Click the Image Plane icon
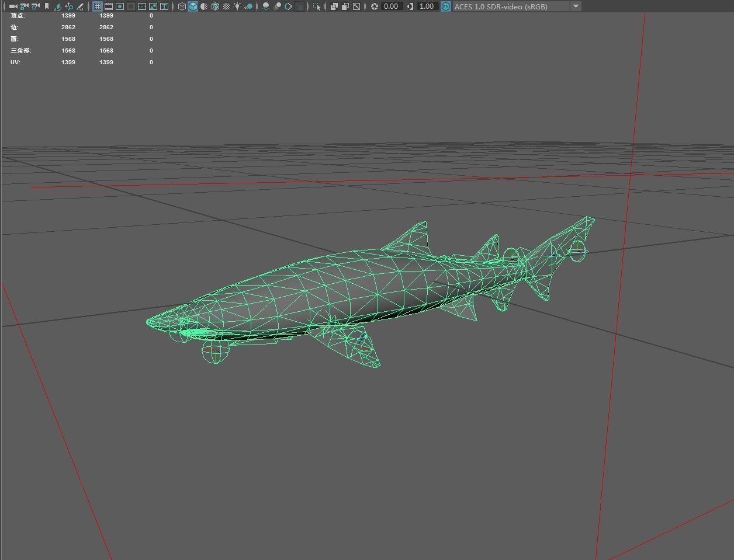This screenshot has width=734, height=560. click(x=58, y=6)
